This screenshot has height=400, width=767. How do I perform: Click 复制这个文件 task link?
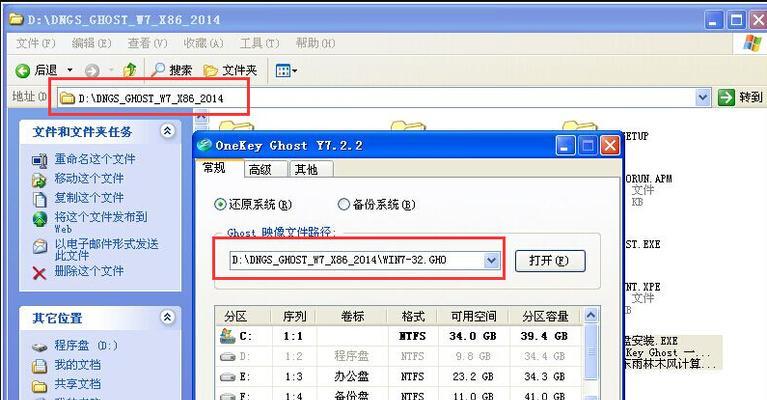click(x=89, y=198)
